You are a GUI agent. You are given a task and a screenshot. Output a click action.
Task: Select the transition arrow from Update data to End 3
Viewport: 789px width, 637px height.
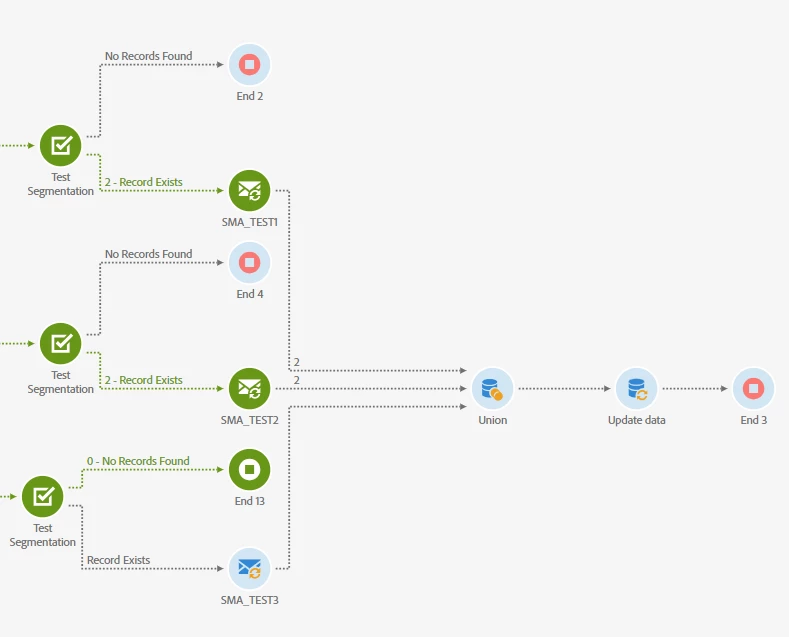(695, 388)
